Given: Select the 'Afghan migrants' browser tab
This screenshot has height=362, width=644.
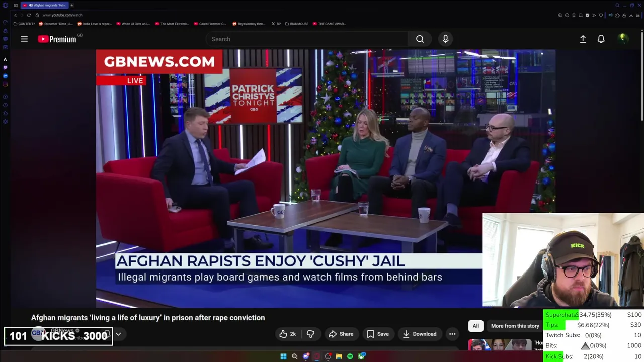Looking at the screenshot, I should pos(44,5).
